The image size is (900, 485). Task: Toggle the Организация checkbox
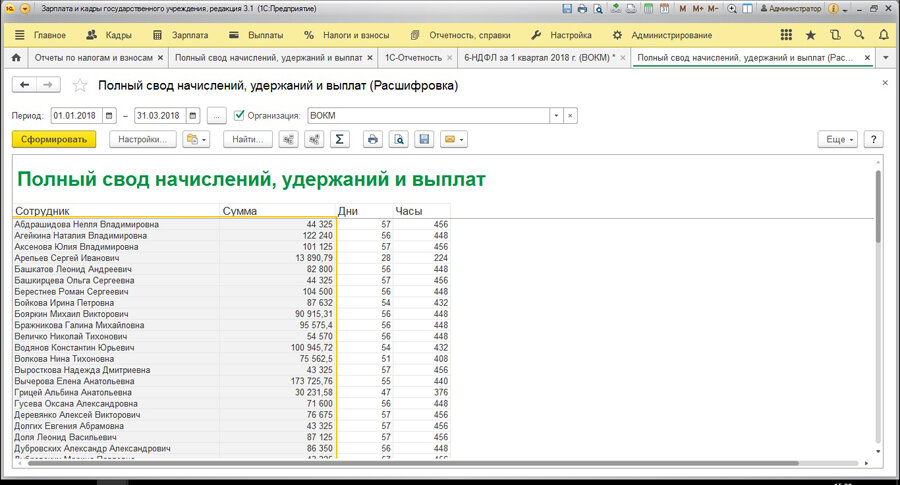[x=239, y=115]
